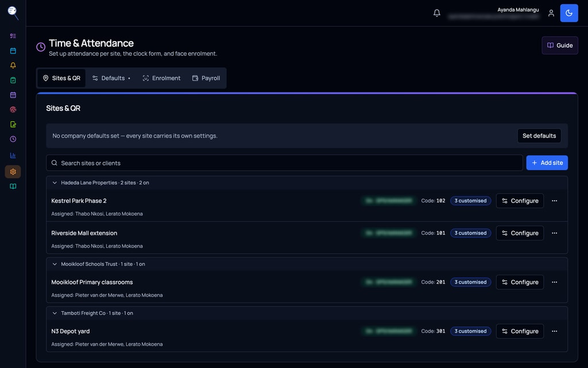Screen dimensions: 588x368
Task: Open the red fingerprint sidebar icon
Action: coord(13,110)
